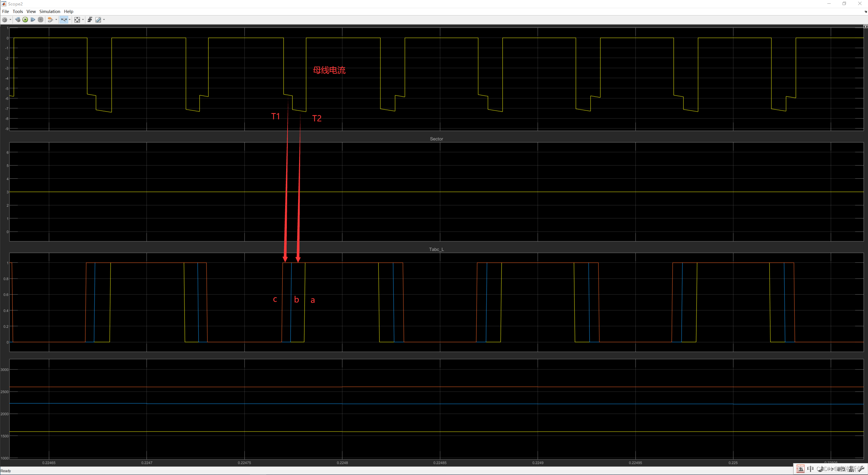Expand the zoom mode dropdown arrow
This screenshot has height=475, width=868.
(x=70, y=20)
